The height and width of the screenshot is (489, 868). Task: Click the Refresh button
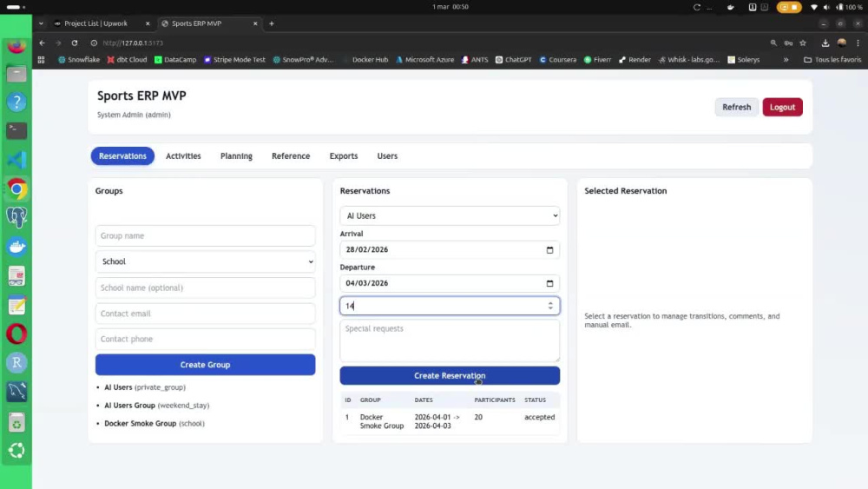736,107
